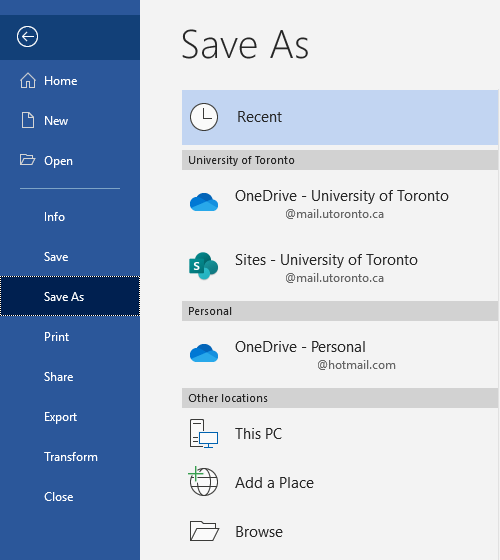Click the New blank page icon
500x560 pixels.
(28, 120)
